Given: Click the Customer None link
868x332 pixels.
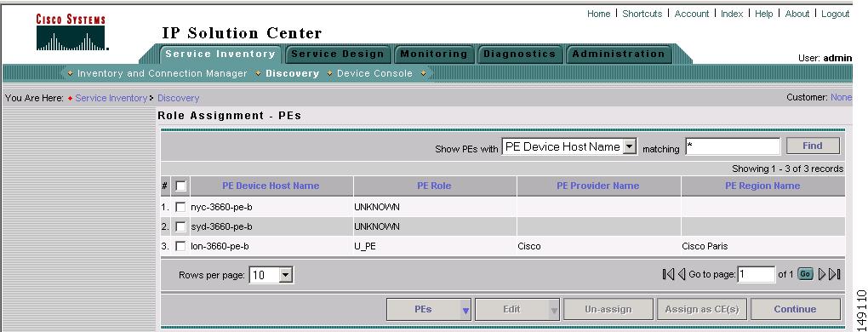Looking at the screenshot, I should pos(841,97).
